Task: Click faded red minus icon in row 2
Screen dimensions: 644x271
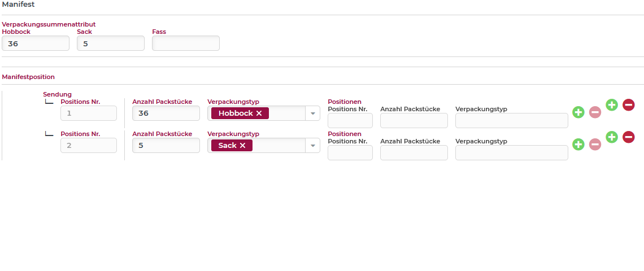Action: 595,145
